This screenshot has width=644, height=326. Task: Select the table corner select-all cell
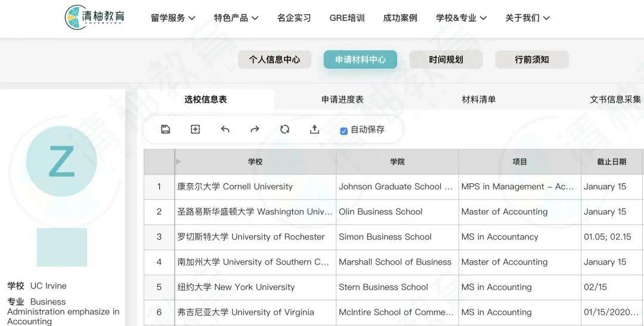coord(159,162)
